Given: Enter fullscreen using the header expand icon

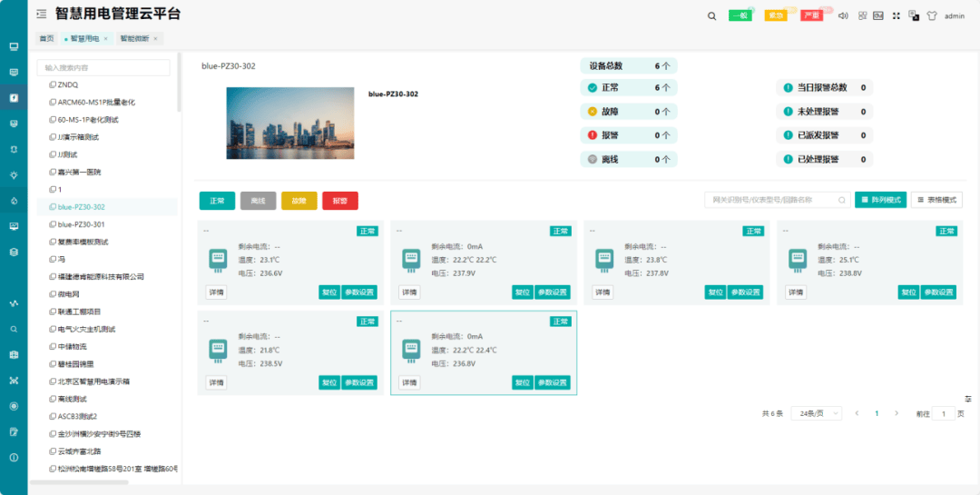Looking at the screenshot, I should 896,15.
